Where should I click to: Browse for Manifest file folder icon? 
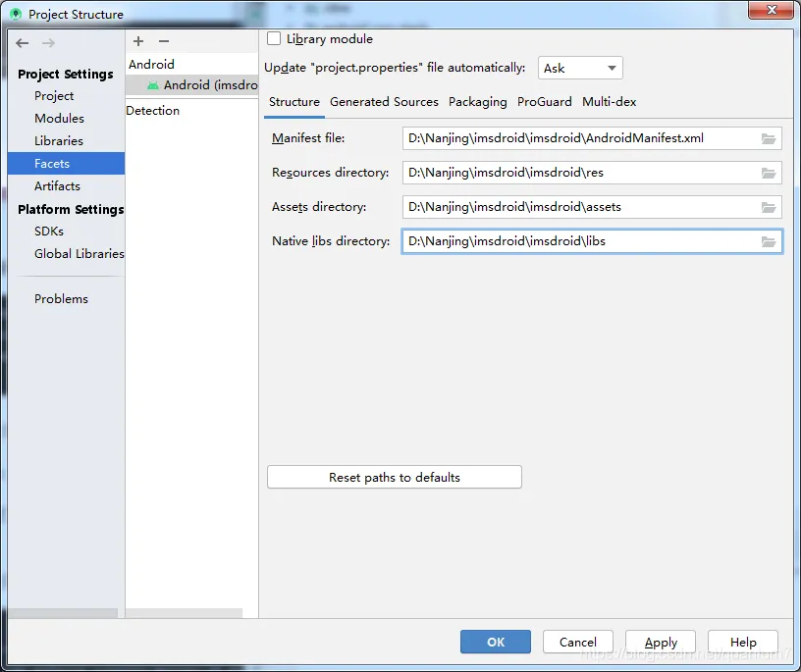(x=769, y=138)
